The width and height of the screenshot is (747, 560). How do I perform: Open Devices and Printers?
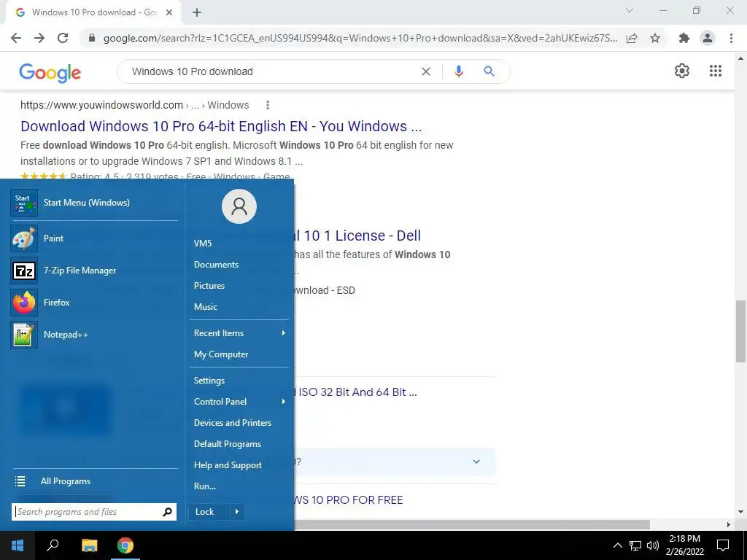click(239, 423)
